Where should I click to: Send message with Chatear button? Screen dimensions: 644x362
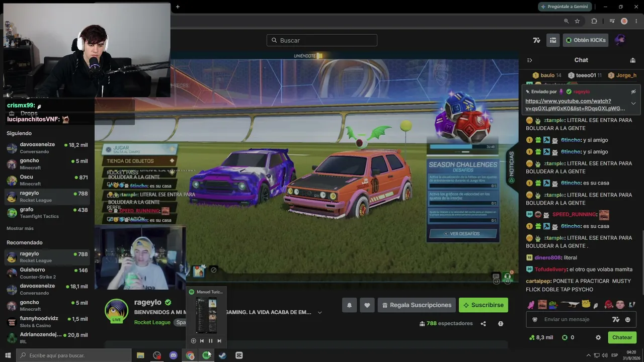(x=622, y=337)
